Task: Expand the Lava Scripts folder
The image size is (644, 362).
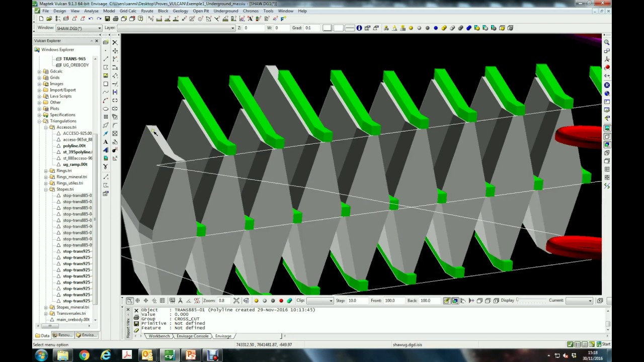Action: 39,97
